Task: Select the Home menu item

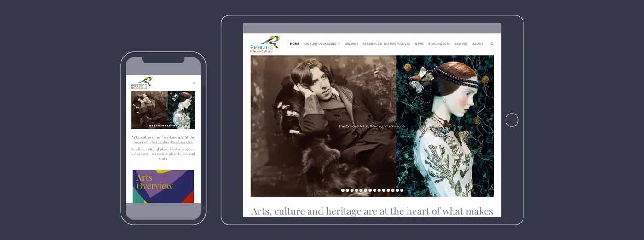Action: 294,44
